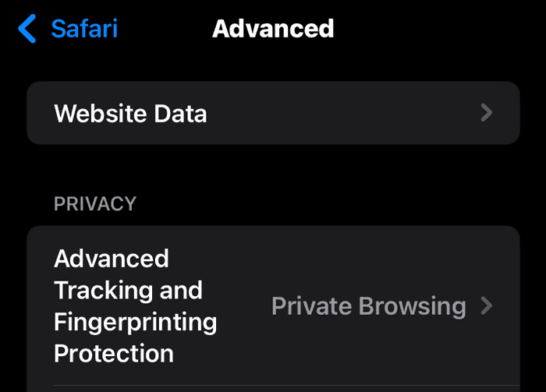View stored website data list
This screenshot has width=546, height=392.
[273, 113]
